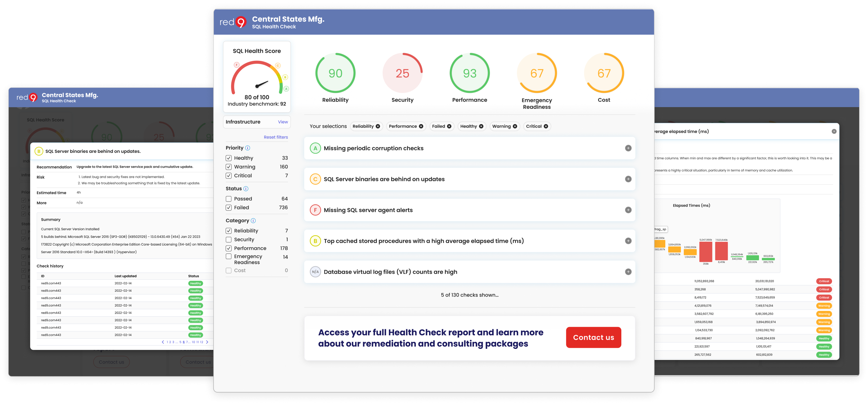This screenshot has width=868, height=405.
Task: Go to next check history page
Action: (x=207, y=342)
